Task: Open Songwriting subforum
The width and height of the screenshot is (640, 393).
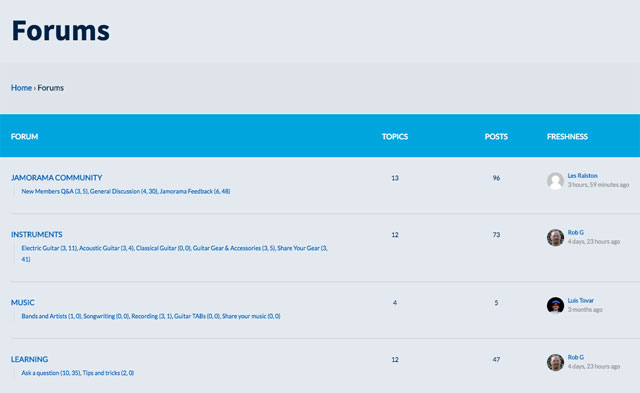Action: (x=107, y=316)
